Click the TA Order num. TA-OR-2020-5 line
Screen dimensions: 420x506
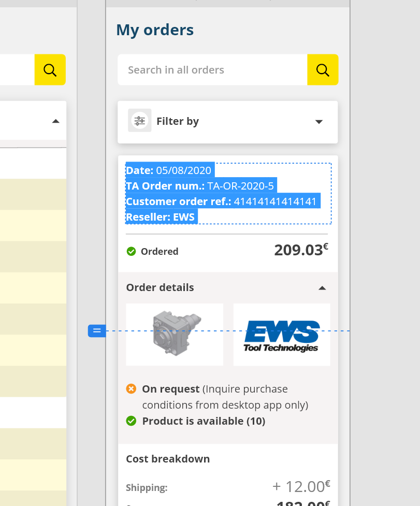click(200, 186)
